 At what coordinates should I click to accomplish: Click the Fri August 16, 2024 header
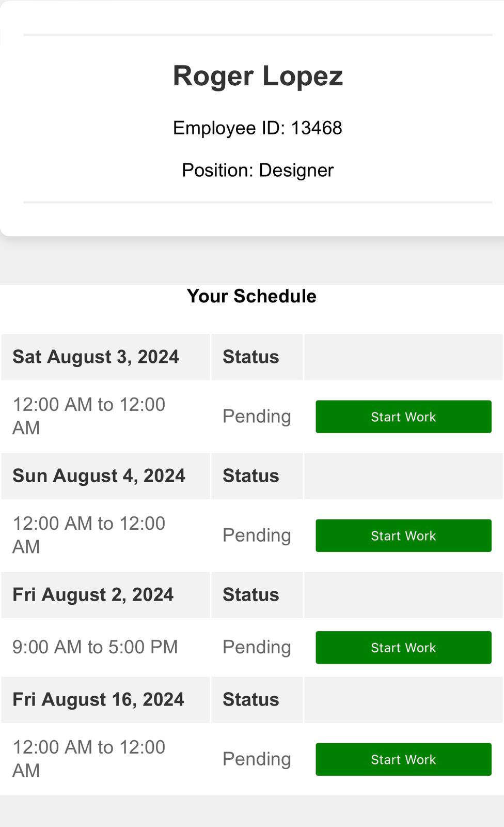pyautogui.click(x=98, y=700)
